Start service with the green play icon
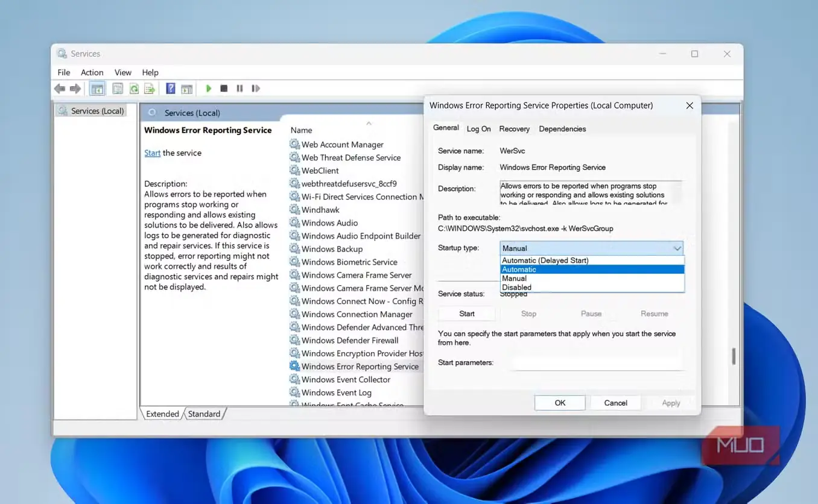 [209, 89]
